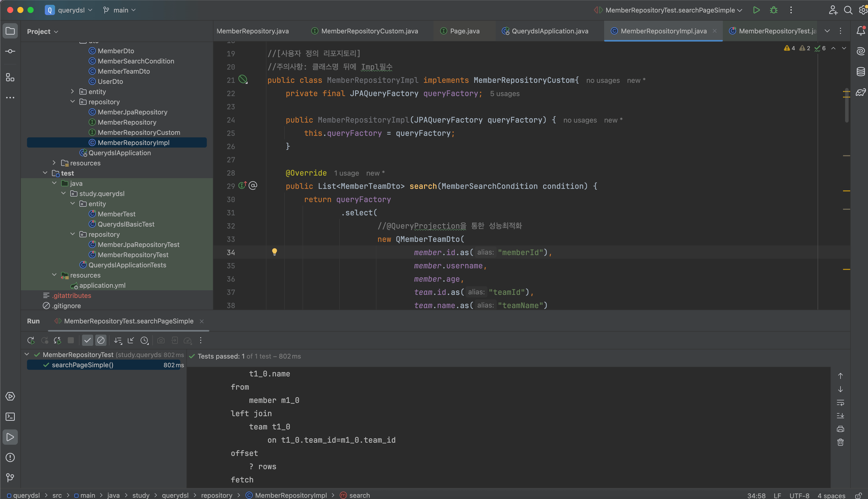Collapse the repository folder under main

coord(72,102)
